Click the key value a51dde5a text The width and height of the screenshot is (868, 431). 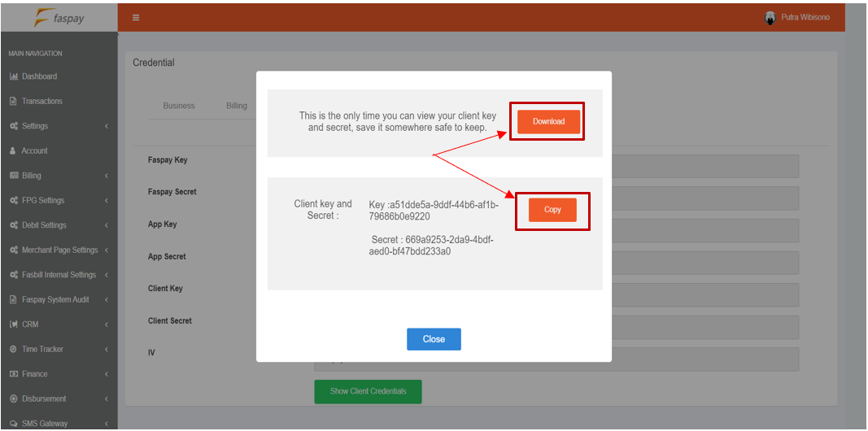pyautogui.click(x=434, y=211)
